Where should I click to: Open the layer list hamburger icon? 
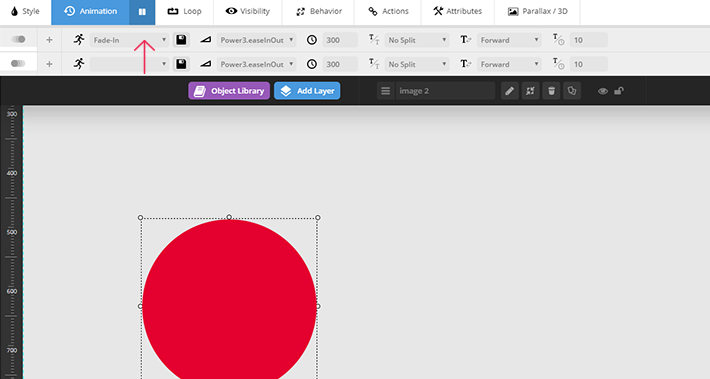(385, 91)
